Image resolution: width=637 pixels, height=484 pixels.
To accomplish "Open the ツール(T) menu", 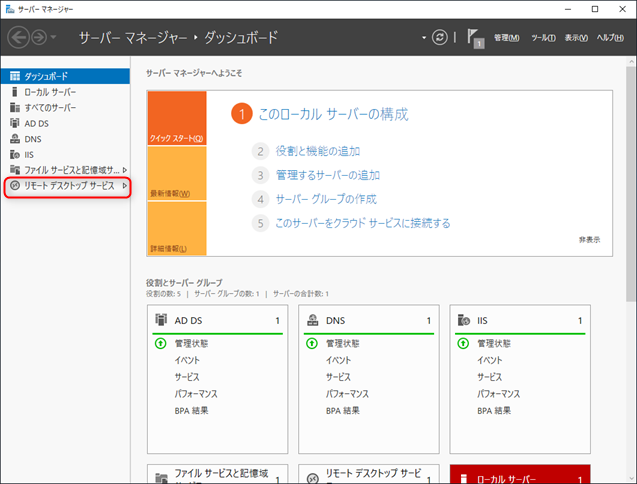I will pos(544,38).
